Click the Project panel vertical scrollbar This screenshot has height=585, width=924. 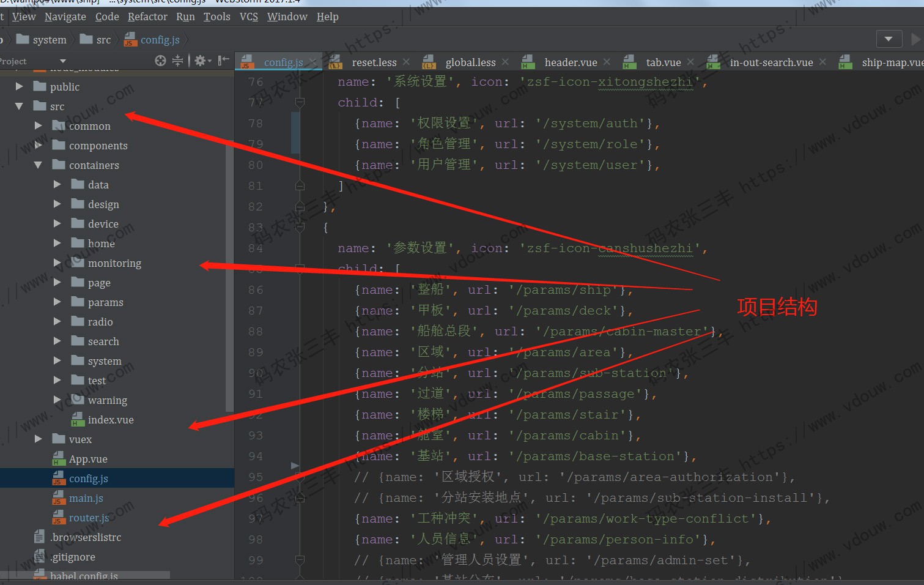point(229,245)
